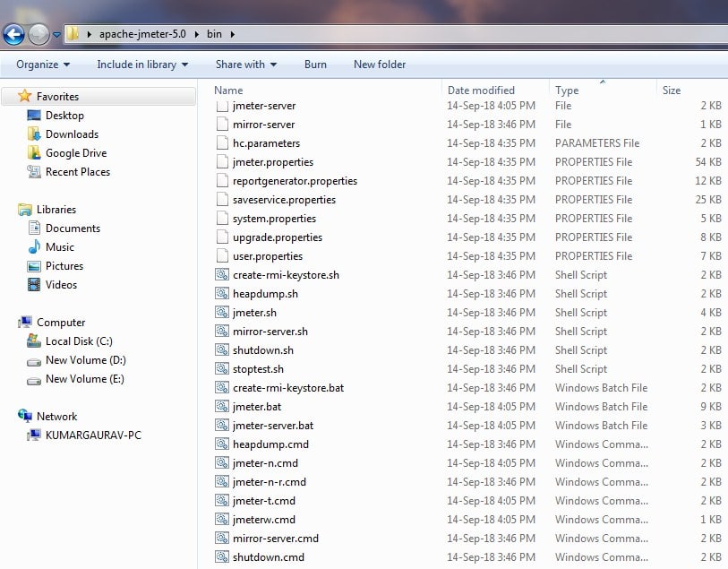Open the Organize menu
The width and height of the screenshot is (728, 569).
point(43,65)
